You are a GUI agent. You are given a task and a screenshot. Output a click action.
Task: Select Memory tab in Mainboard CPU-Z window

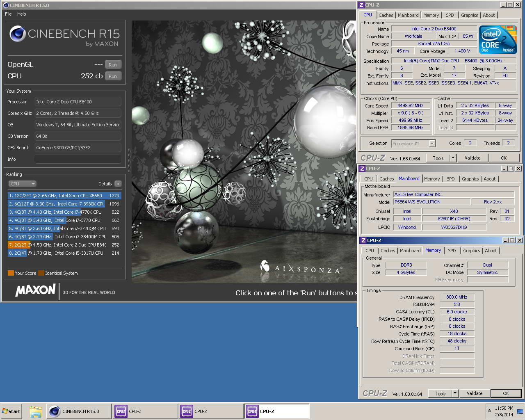(432, 179)
